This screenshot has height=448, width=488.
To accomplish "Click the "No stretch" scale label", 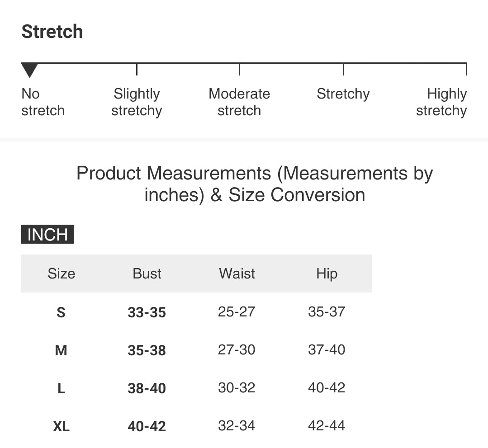I will tap(43, 102).
